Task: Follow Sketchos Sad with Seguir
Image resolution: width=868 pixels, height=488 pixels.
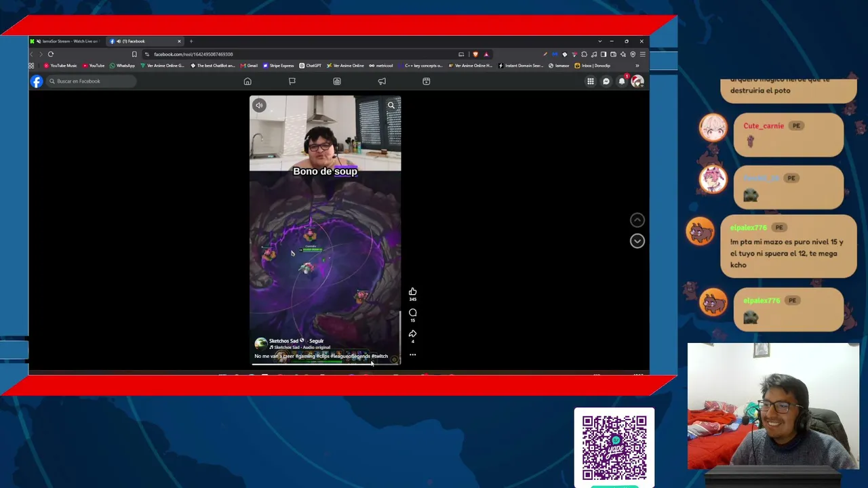Action: pyautogui.click(x=317, y=341)
